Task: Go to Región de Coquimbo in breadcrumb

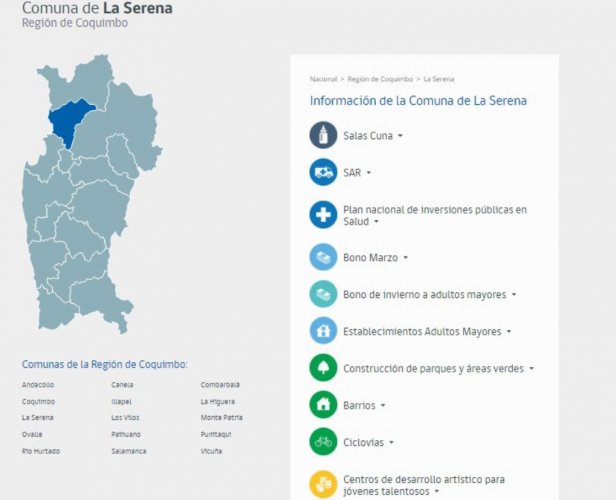Action: point(380,79)
